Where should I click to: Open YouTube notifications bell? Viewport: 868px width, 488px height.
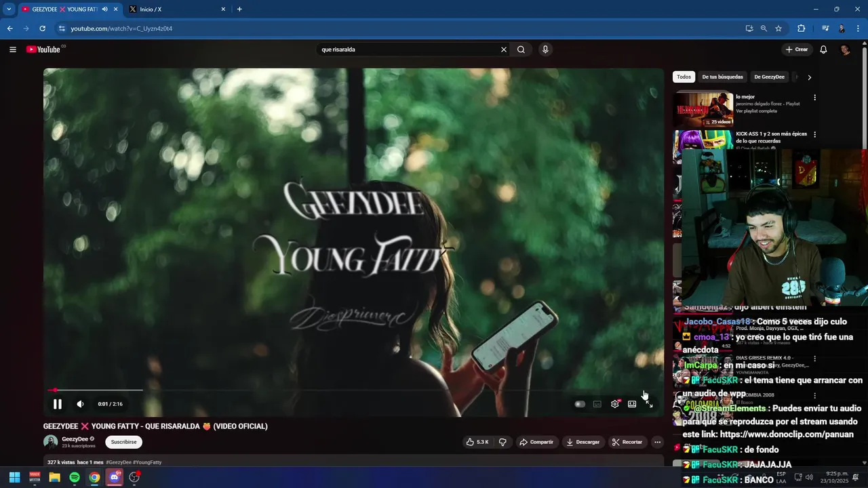[823, 49]
